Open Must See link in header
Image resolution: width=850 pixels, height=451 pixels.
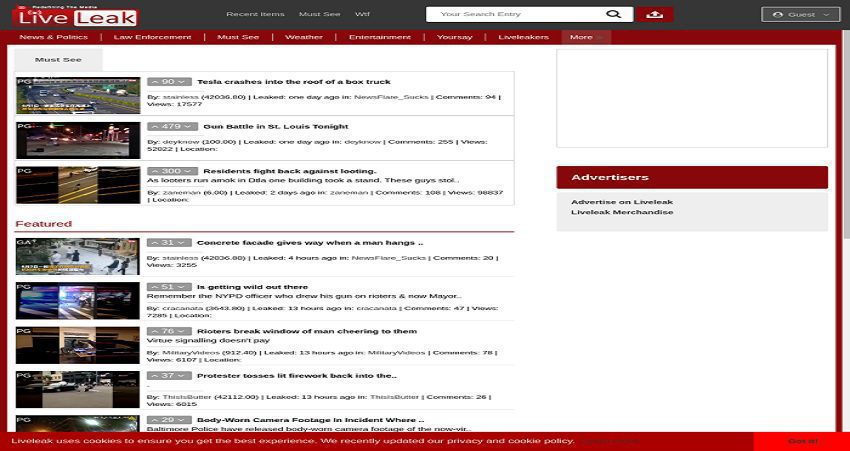[x=320, y=14]
